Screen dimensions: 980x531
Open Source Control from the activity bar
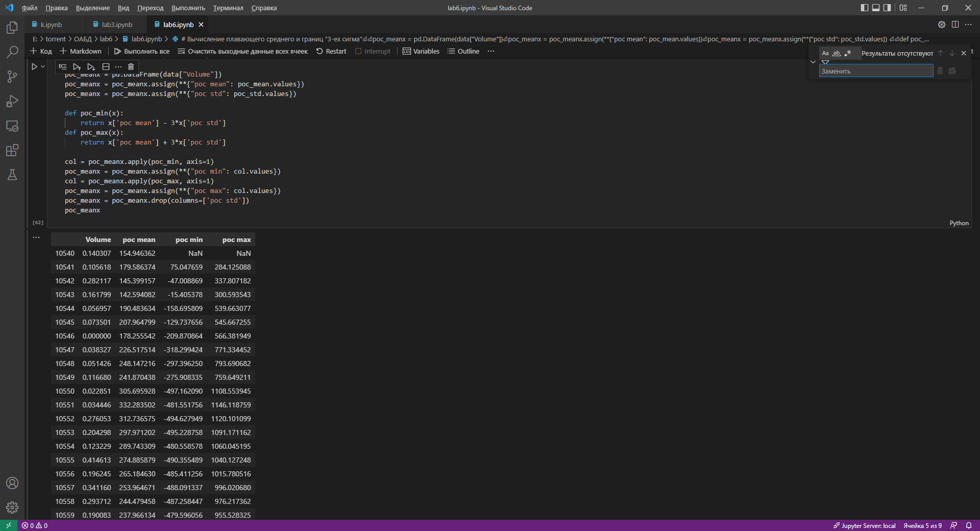pyautogui.click(x=12, y=76)
